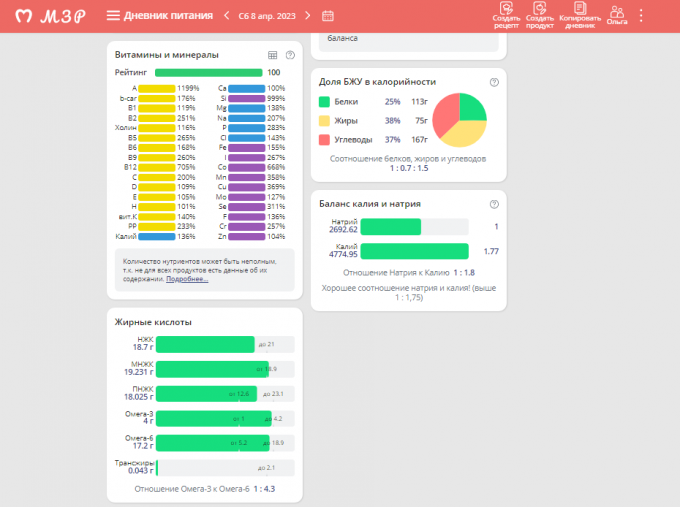Open the three-dot overflow menu
Viewport: 680px width, 507px height.
(x=641, y=16)
